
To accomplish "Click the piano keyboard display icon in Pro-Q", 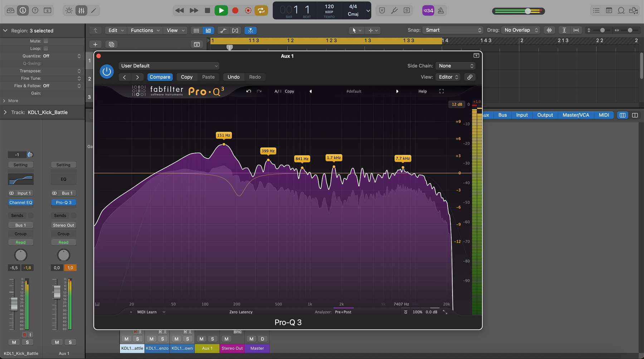I will click(x=97, y=304).
